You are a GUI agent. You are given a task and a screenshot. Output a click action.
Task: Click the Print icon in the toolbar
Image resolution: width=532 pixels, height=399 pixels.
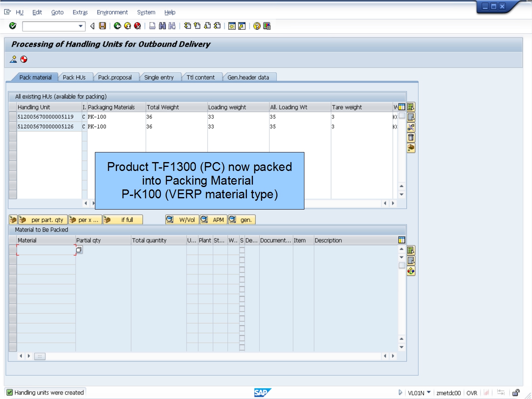[152, 26]
